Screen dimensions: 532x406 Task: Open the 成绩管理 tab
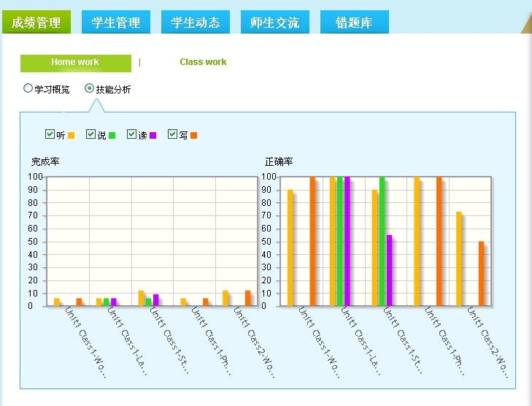coord(36,23)
